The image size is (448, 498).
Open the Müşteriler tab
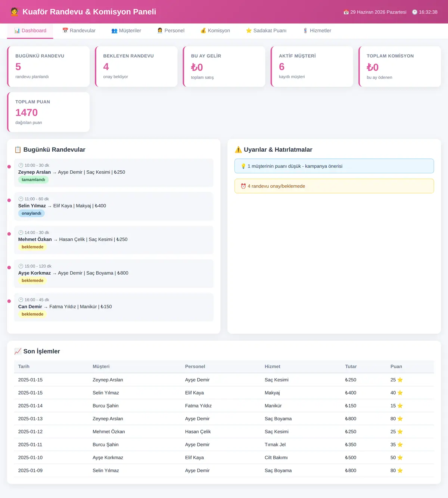[126, 31]
